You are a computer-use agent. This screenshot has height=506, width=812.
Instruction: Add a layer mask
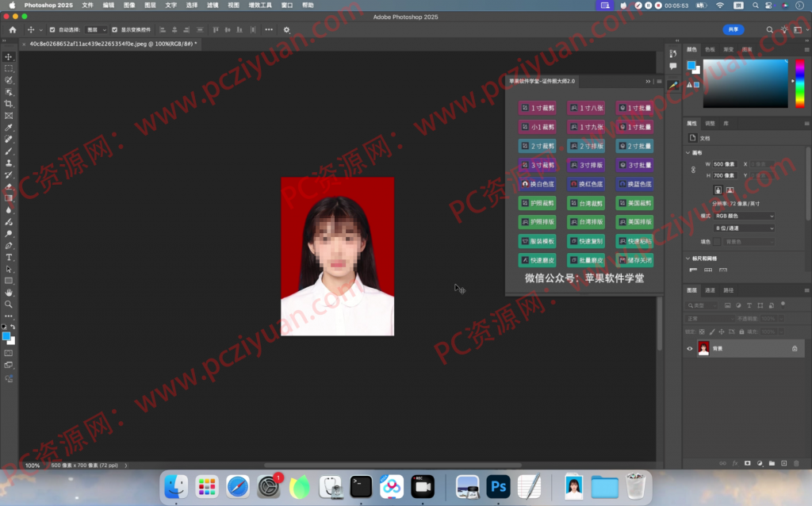747,463
